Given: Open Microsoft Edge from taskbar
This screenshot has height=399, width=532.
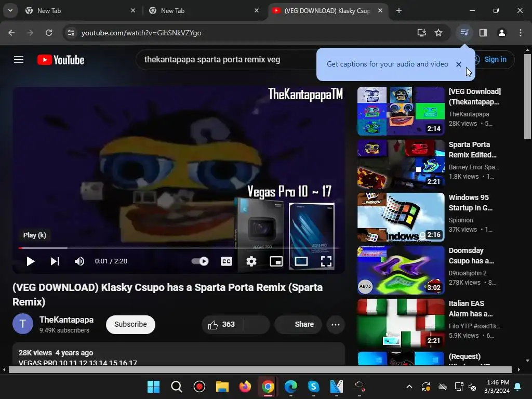Looking at the screenshot, I should point(291,387).
